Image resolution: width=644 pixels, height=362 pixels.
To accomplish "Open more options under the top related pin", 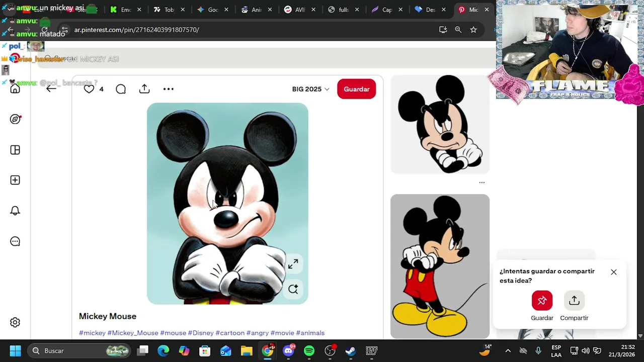I will tap(482, 183).
